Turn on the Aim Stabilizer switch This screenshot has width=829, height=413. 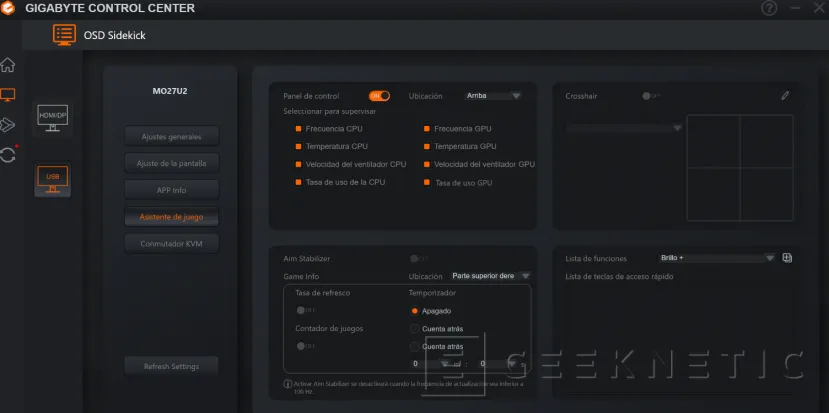click(x=419, y=259)
